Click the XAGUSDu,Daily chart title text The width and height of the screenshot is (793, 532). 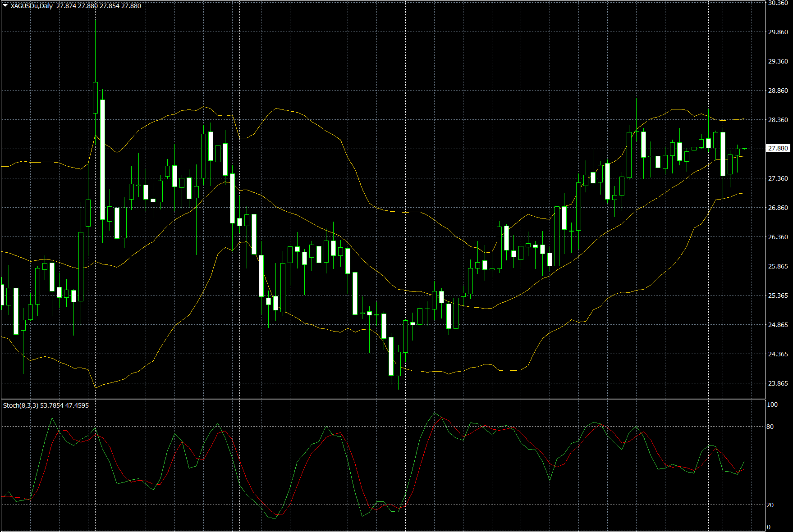(x=32, y=6)
